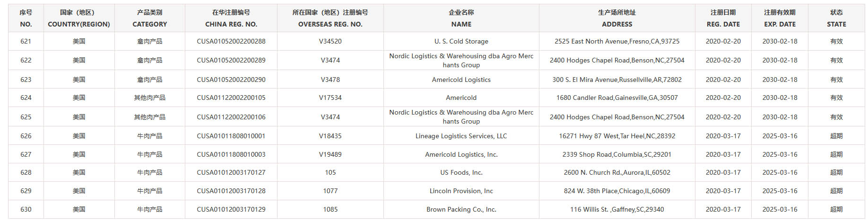The image size is (868, 223).
Task: Click overseas number V34520
Action: pos(330,42)
